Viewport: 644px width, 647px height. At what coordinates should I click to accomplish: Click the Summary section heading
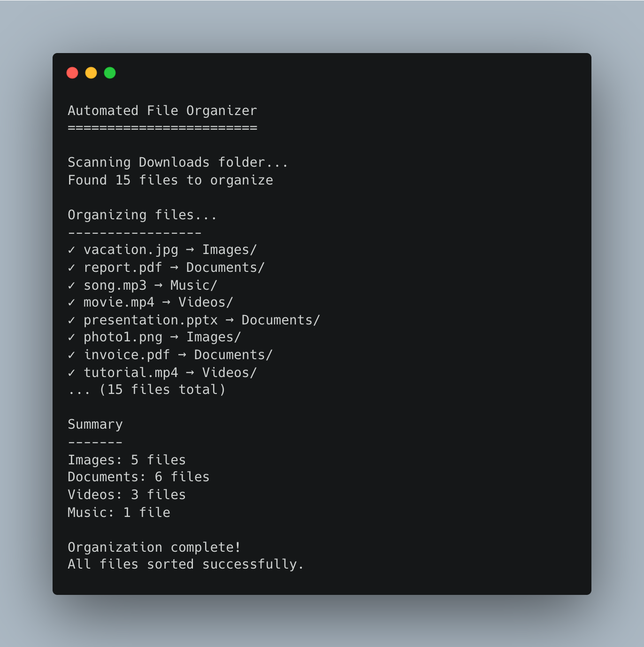tap(95, 424)
